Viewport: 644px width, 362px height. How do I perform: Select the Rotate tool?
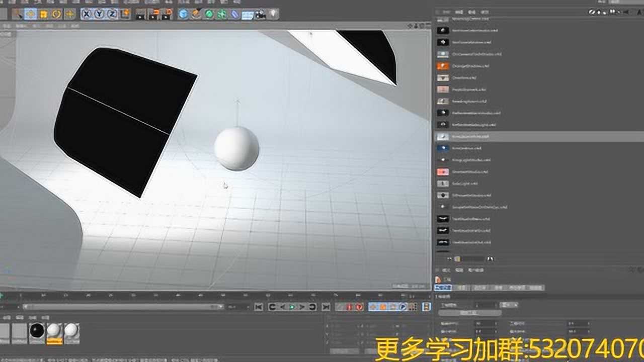[55, 15]
